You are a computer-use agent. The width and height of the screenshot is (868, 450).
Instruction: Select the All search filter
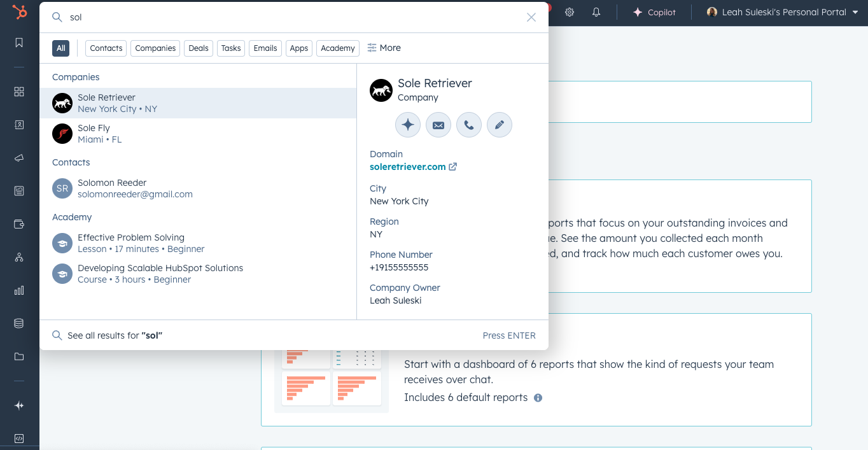60,48
